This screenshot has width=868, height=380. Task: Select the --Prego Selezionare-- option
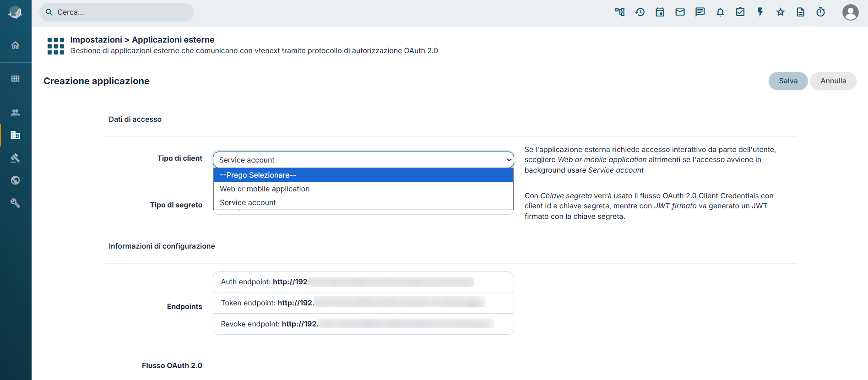click(x=363, y=175)
